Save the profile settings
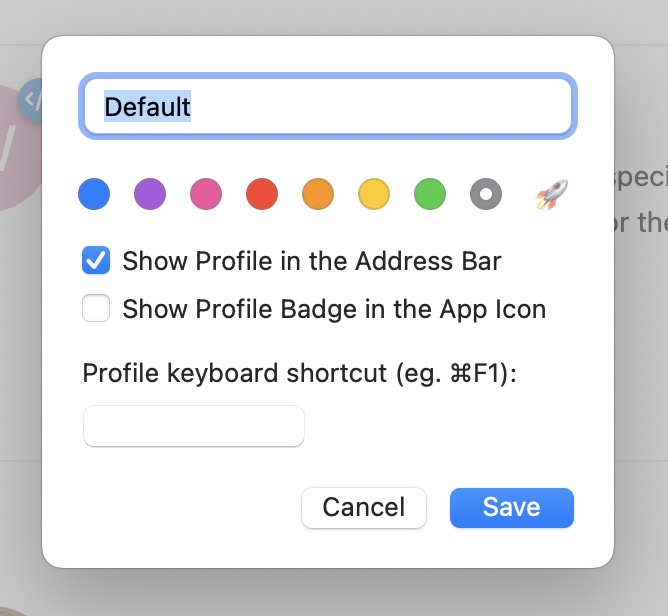 coord(511,507)
